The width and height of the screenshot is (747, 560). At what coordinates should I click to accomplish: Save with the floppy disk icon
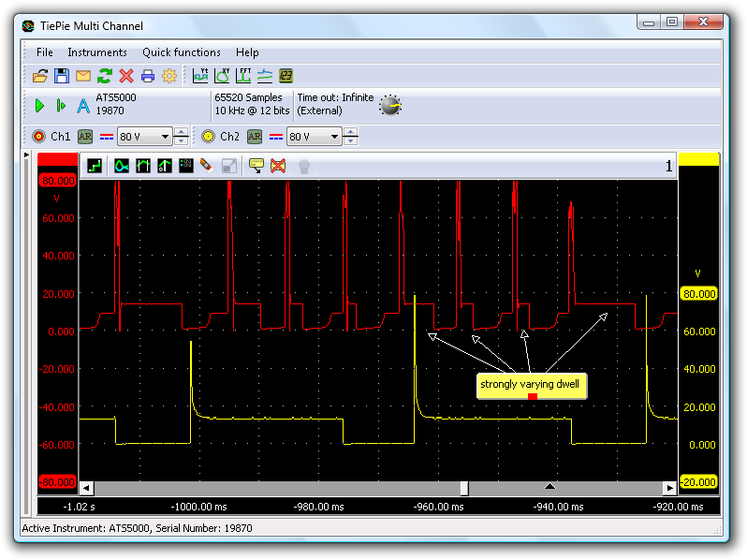pos(62,76)
